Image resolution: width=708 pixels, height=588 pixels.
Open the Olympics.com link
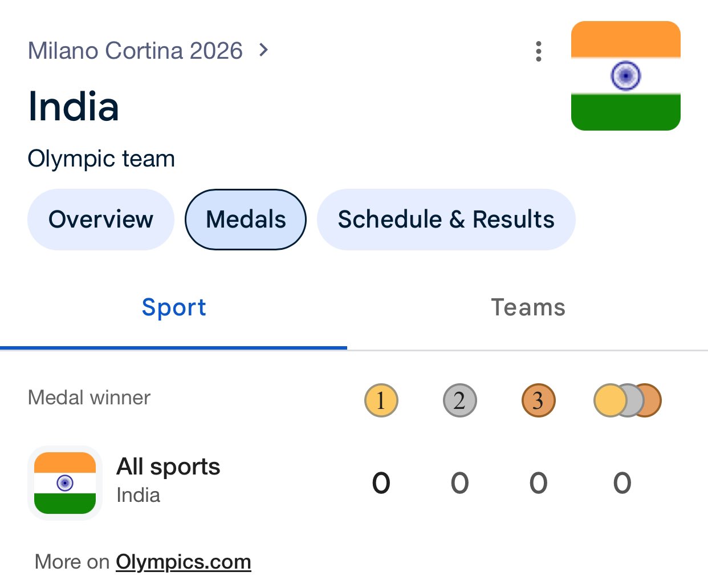pyautogui.click(x=183, y=562)
